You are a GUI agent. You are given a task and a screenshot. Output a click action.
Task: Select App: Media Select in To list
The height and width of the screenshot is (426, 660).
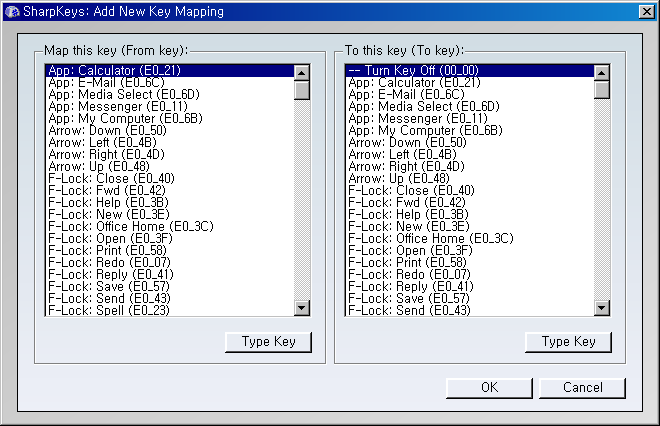(x=469, y=106)
